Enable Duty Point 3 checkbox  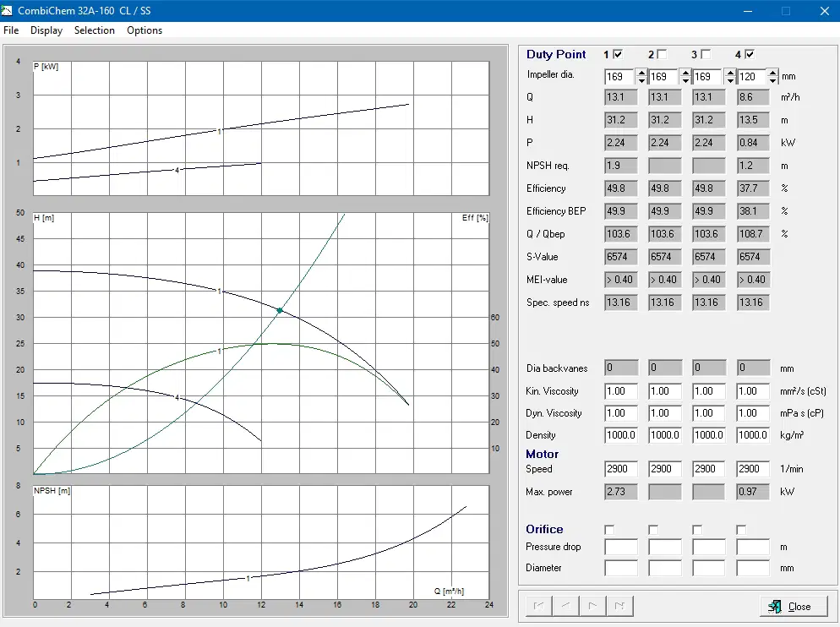click(706, 54)
